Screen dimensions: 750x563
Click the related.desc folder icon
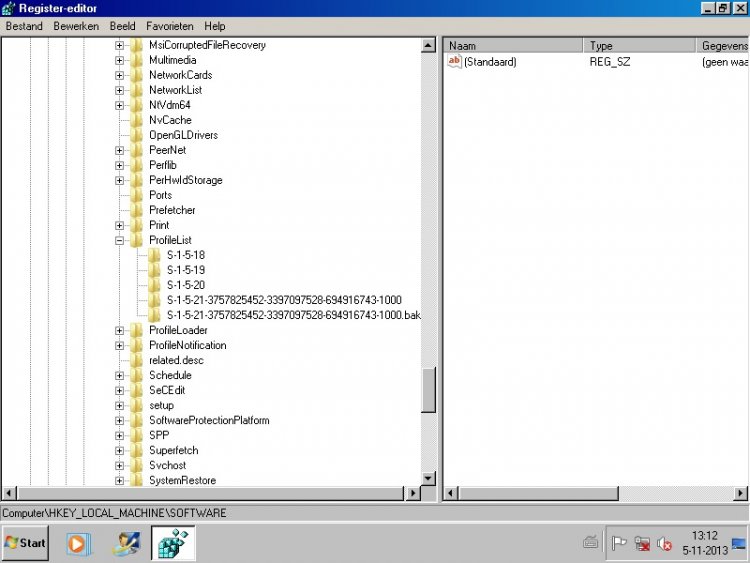pos(137,361)
